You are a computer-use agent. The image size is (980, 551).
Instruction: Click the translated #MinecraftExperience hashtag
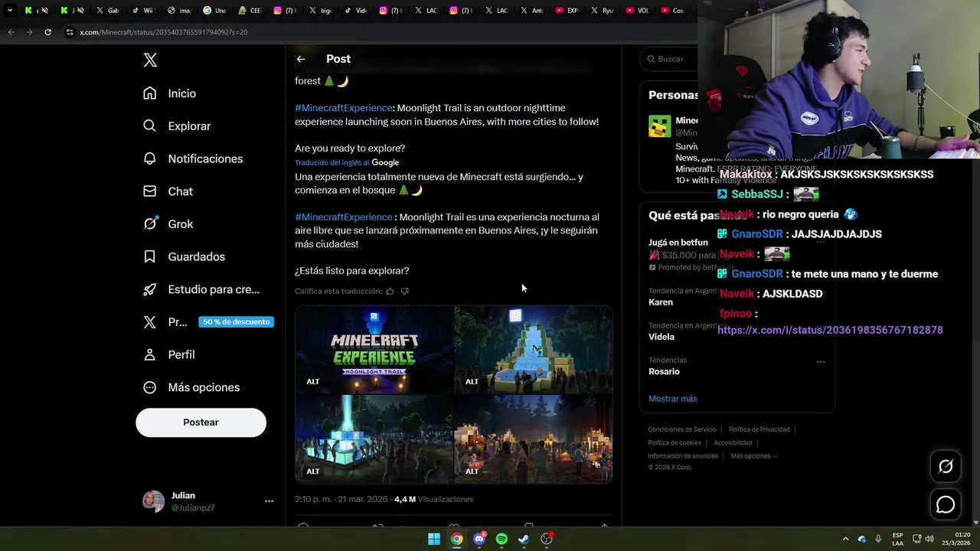[x=344, y=217]
